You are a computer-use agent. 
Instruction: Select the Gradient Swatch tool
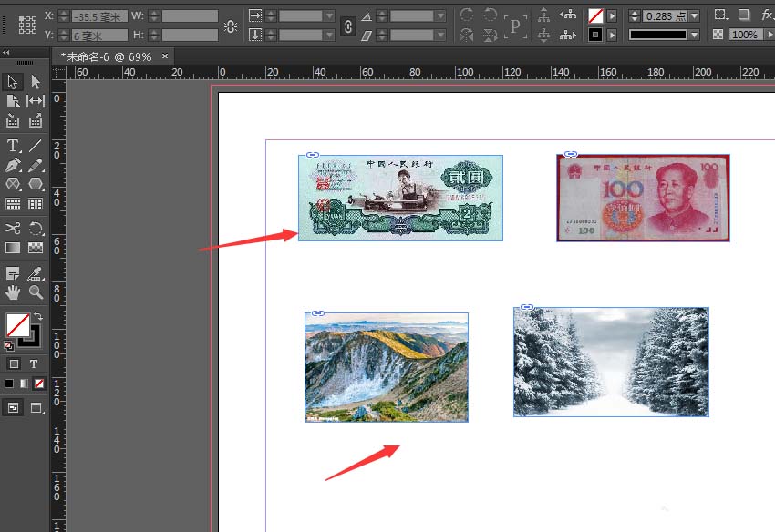[x=13, y=248]
